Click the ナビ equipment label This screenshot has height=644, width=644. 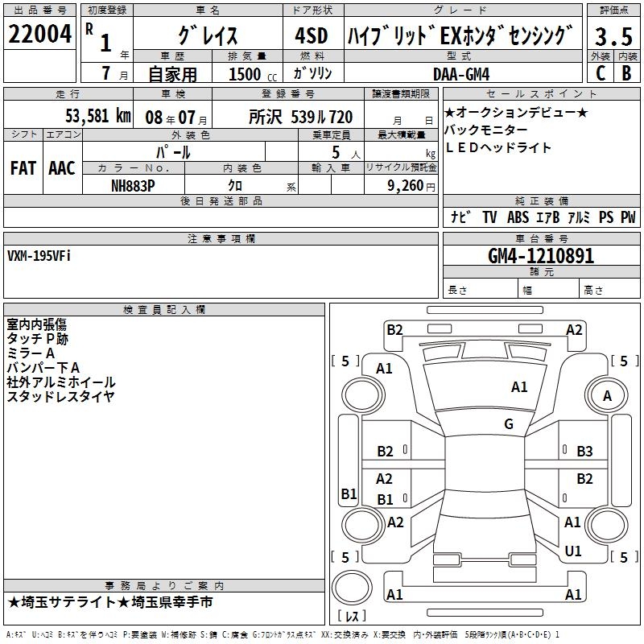(460, 217)
